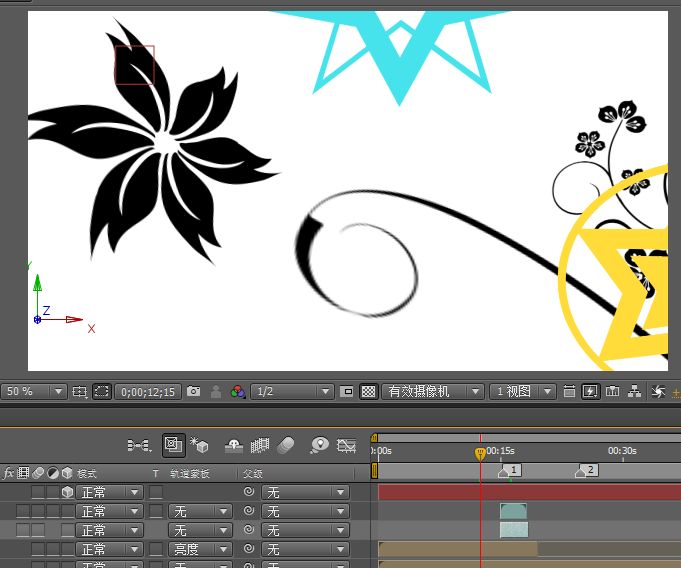Take a snapshot with the camera icon
This screenshot has height=568, width=681.
pyautogui.click(x=193, y=392)
